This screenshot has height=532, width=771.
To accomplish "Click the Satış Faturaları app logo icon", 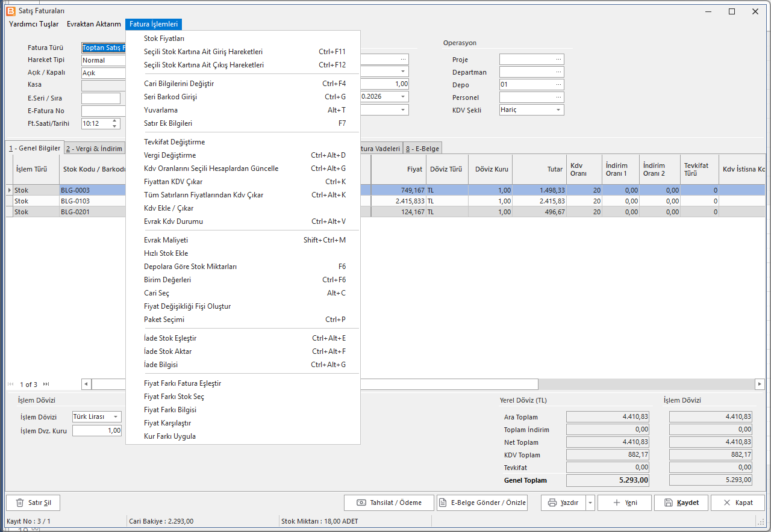I will pyautogui.click(x=10, y=11).
